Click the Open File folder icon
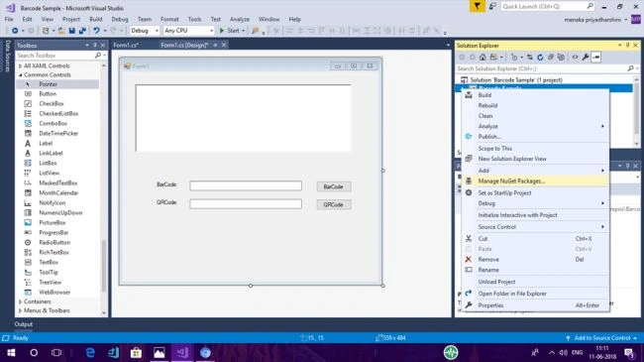The height and width of the screenshot is (362, 644). click(61, 31)
